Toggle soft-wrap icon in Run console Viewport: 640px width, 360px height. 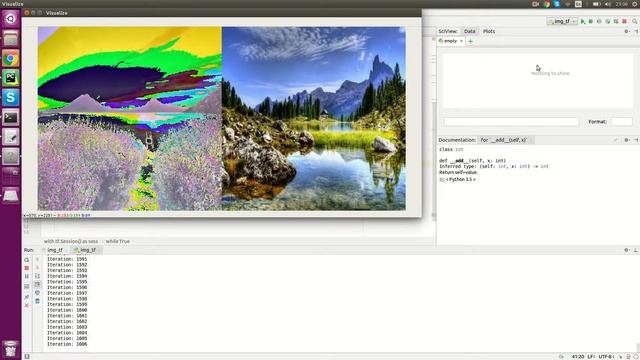tap(37, 276)
